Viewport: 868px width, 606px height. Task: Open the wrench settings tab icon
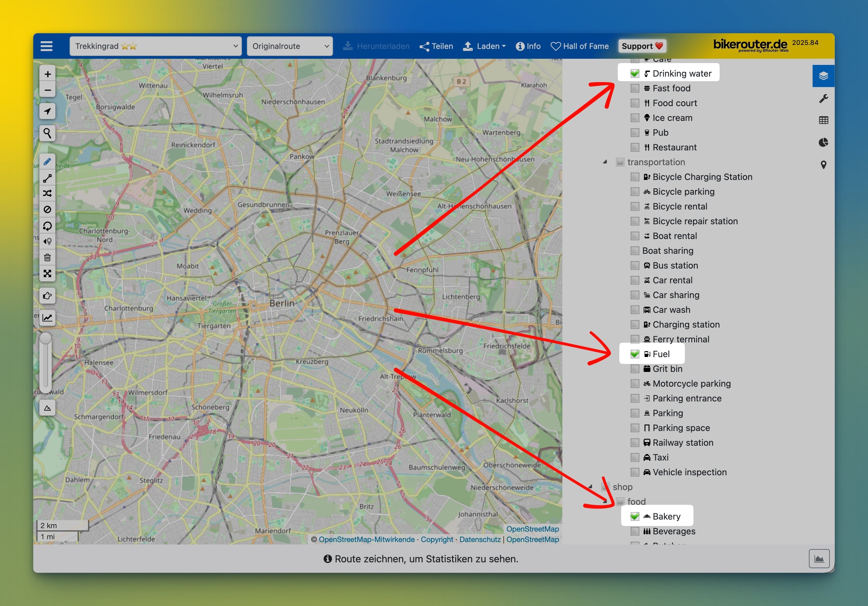(x=823, y=99)
